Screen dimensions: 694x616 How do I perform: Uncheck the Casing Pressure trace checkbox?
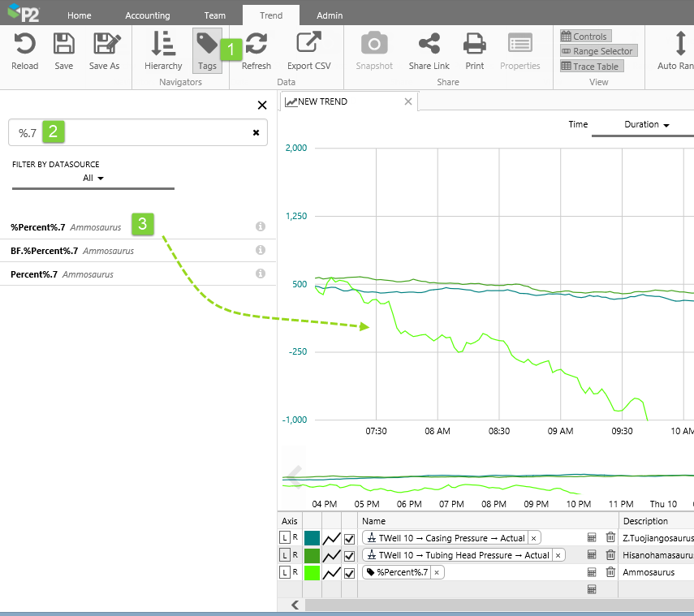click(x=350, y=538)
